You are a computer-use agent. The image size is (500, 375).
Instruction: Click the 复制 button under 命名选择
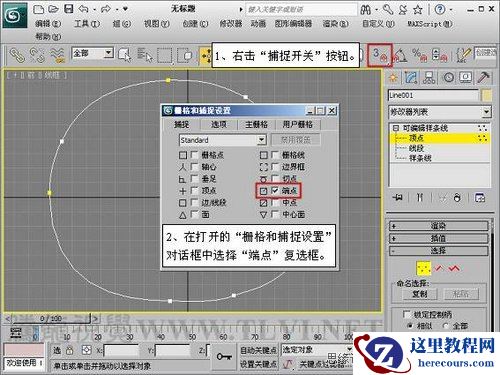tap(419, 294)
